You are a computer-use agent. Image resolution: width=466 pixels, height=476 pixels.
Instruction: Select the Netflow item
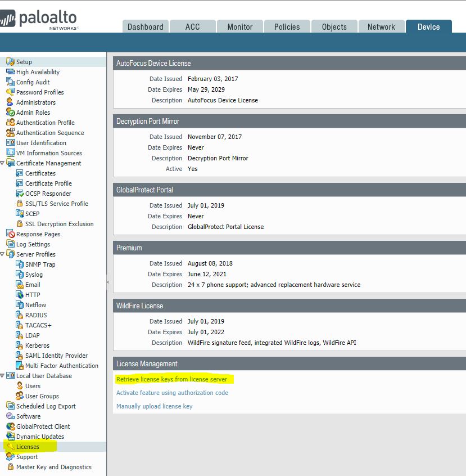(x=35, y=305)
